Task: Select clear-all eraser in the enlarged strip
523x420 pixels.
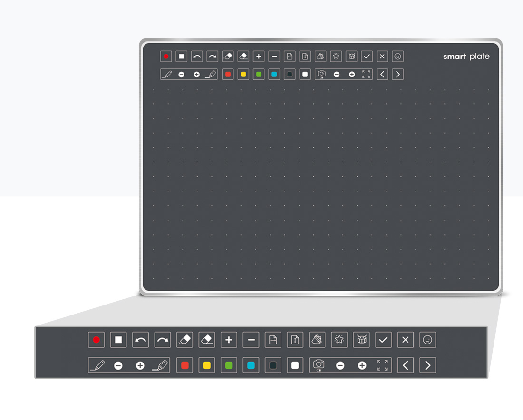Action: click(207, 340)
